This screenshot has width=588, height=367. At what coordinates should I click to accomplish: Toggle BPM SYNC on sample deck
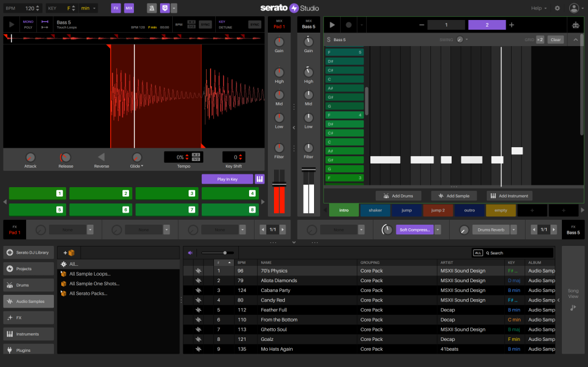pyautogui.click(x=205, y=24)
